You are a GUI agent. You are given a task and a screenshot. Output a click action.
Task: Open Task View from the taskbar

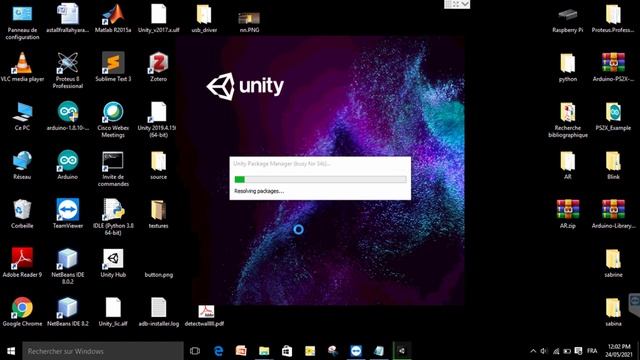click(195, 351)
